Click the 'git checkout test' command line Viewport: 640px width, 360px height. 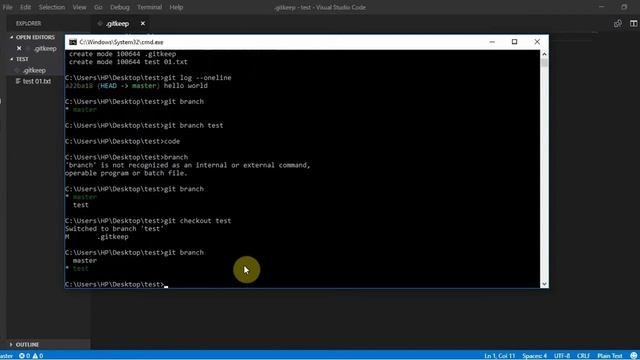[148, 221]
